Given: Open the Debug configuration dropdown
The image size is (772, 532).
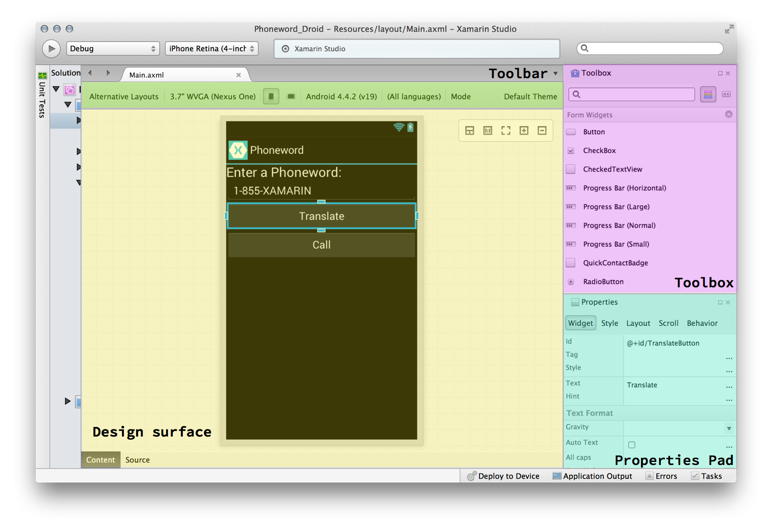Looking at the screenshot, I should click(x=113, y=49).
